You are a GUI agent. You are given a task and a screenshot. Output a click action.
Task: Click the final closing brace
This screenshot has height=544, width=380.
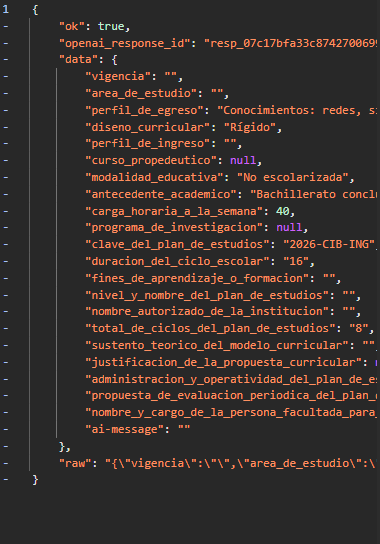click(x=35, y=481)
